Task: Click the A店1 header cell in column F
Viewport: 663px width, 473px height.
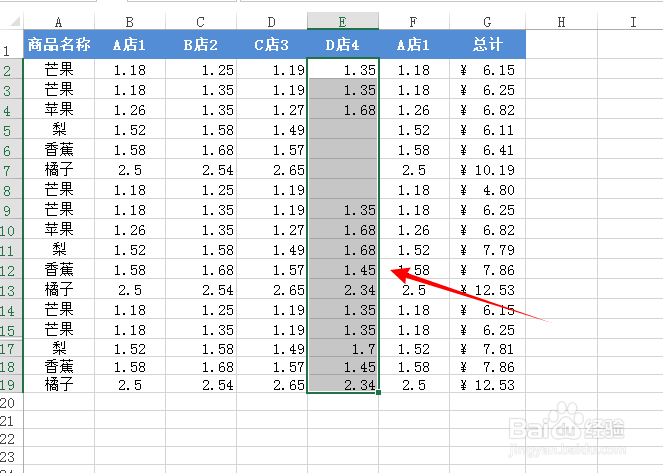Action: coord(414,44)
